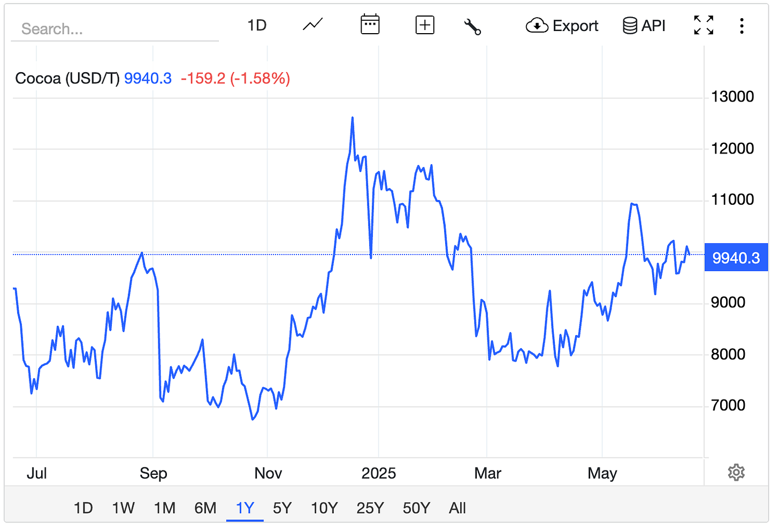
Task: Click the 8000 y-axis label
Action: click(x=728, y=354)
